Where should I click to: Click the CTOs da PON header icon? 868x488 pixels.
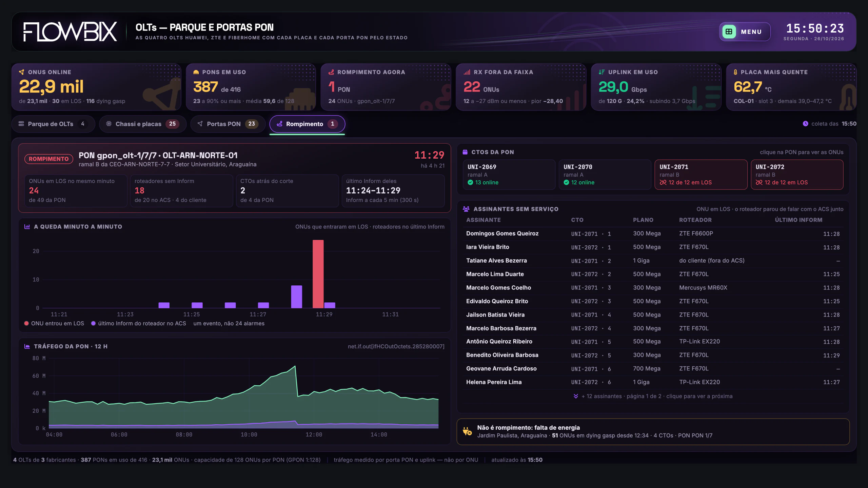pos(465,152)
